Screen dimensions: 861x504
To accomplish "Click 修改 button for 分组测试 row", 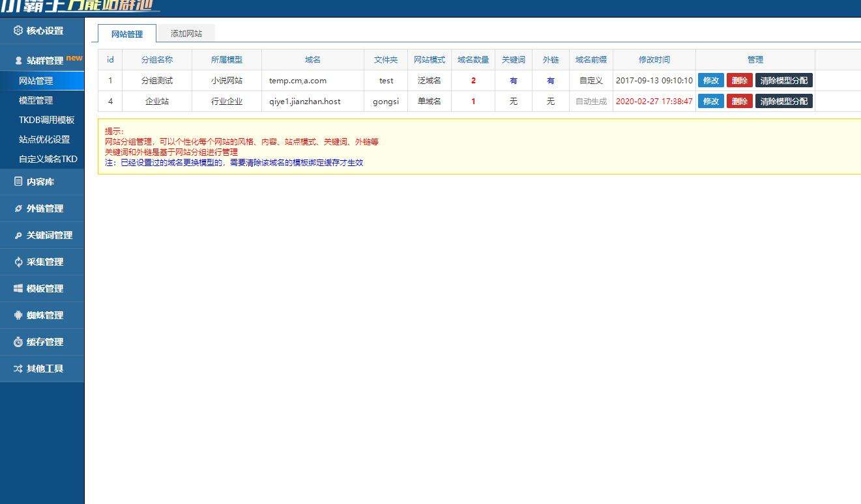I will pyautogui.click(x=710, y=81).
